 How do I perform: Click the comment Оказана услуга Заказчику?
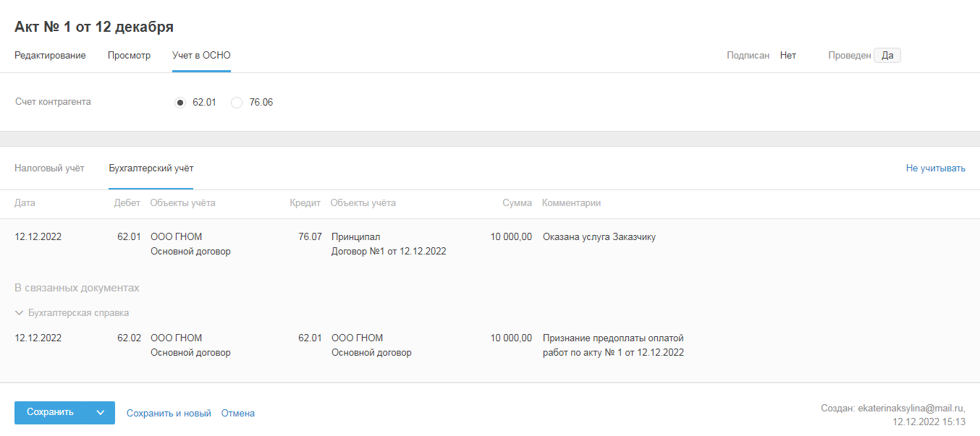point(599,236)
